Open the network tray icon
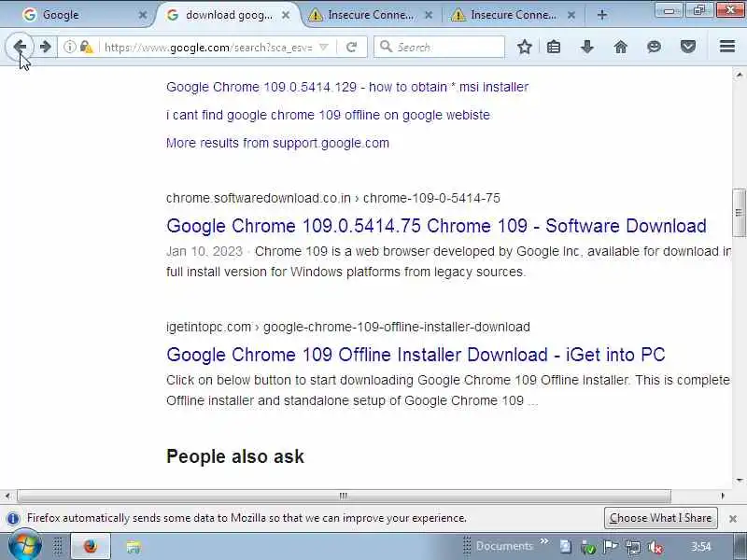The image size is (747, 560). (x=633, y=547)
